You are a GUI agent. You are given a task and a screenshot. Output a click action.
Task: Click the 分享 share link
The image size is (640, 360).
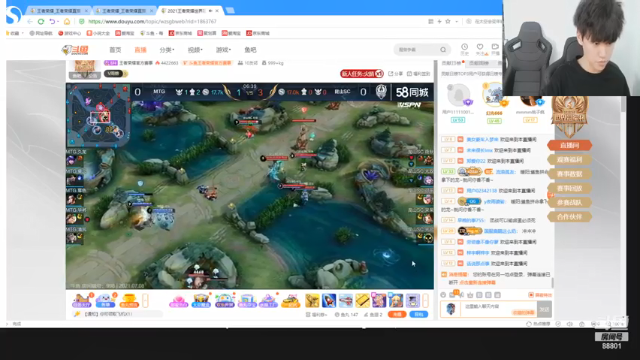coord(395,73)
